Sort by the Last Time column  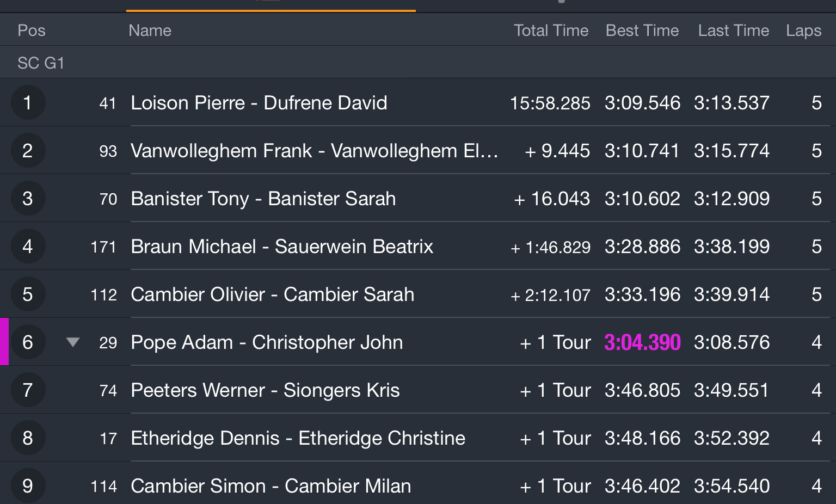[734, 30]
